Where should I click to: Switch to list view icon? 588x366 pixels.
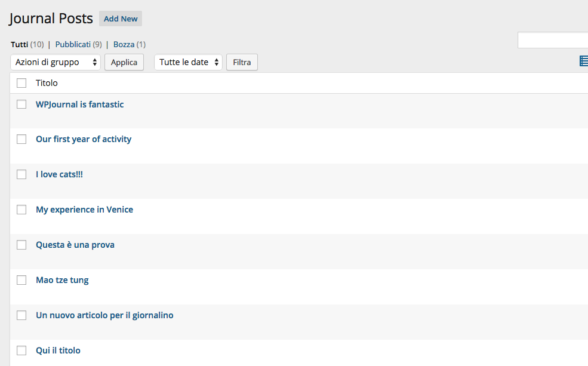584,61
